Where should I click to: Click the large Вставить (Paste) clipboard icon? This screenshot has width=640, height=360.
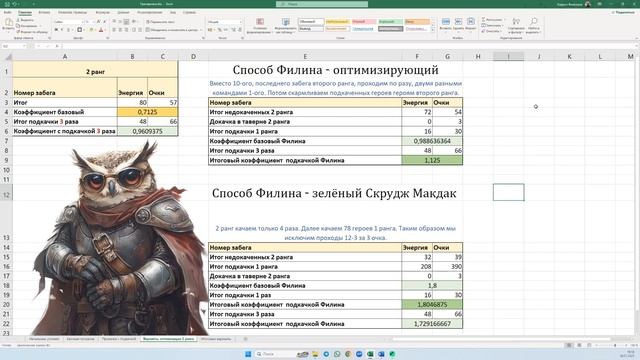pos(9,22)
